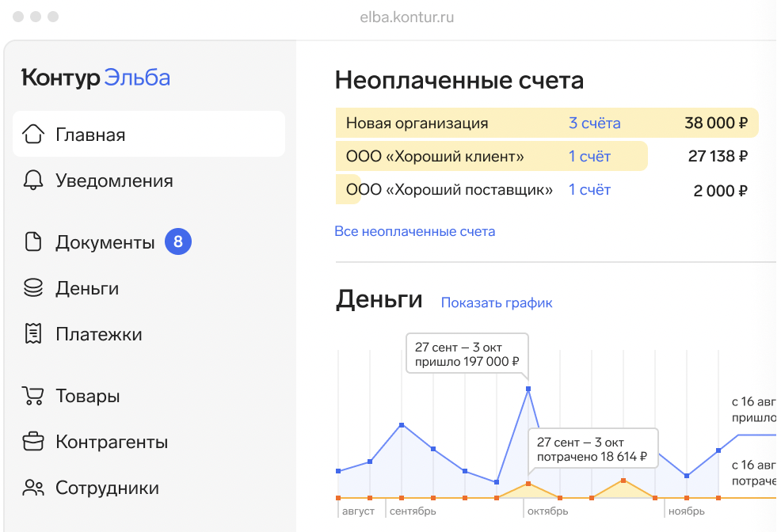Viewport: 781px width, 532px height.
Task: Open the Все неоплаченные счета link
Action: [x=415, y=231]
